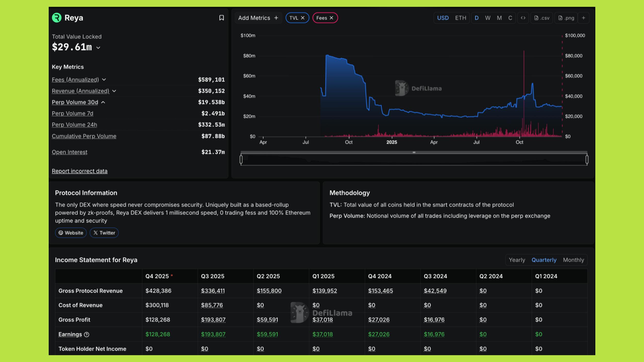The height and width of the screenshot is (362, 644).
Task: Click the plus icon after .png
Action: [583, 18]
